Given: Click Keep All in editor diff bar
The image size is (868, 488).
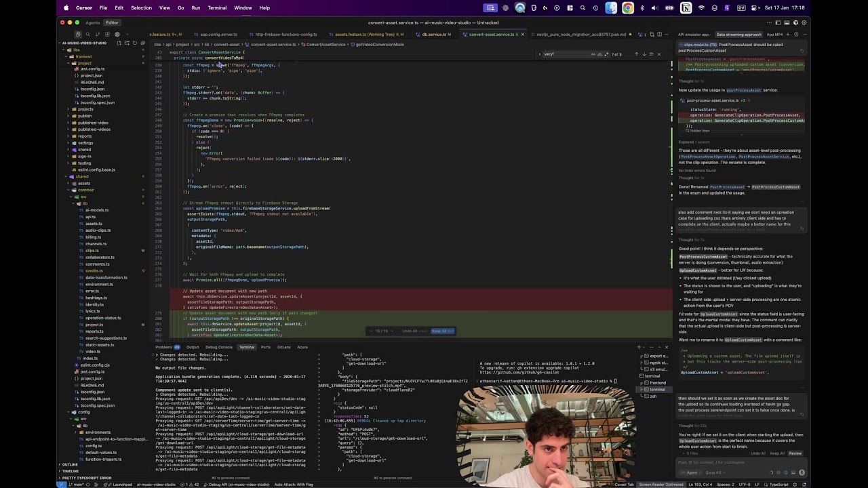Looking at the screenshot, I should point(443,331).
